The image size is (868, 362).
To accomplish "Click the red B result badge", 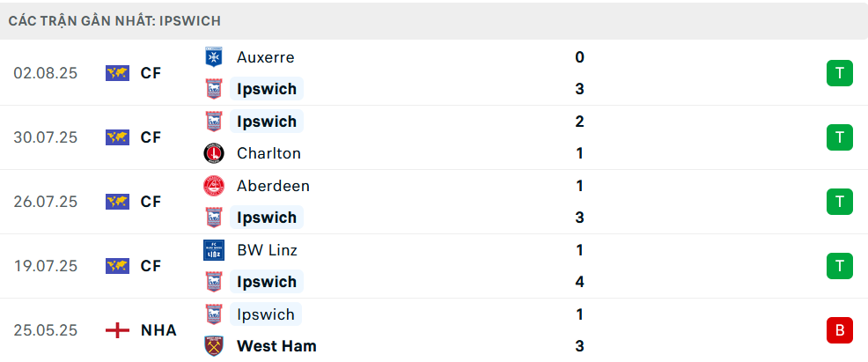I will [x=840, y=330].
